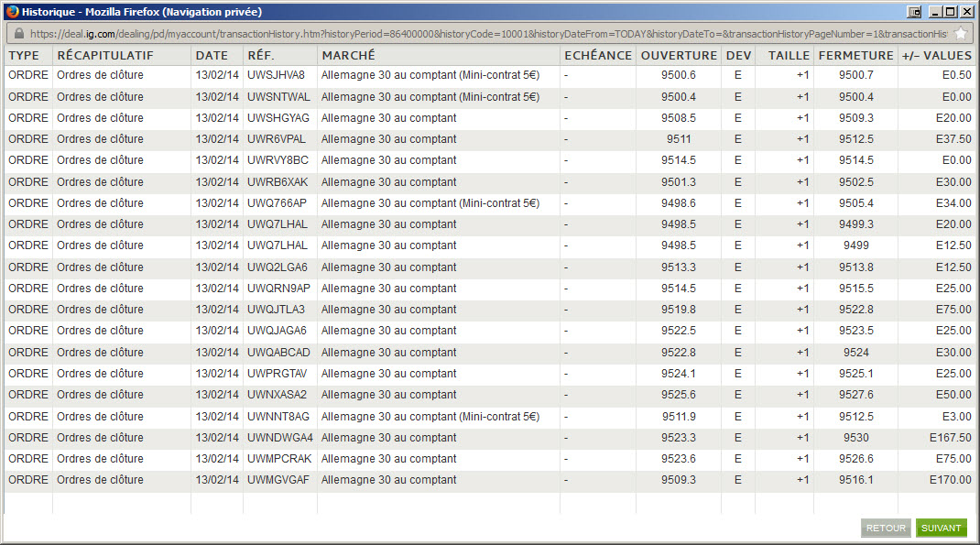Click closing price 9527.6
980x545 pixels.
click(x=855, y=395)
